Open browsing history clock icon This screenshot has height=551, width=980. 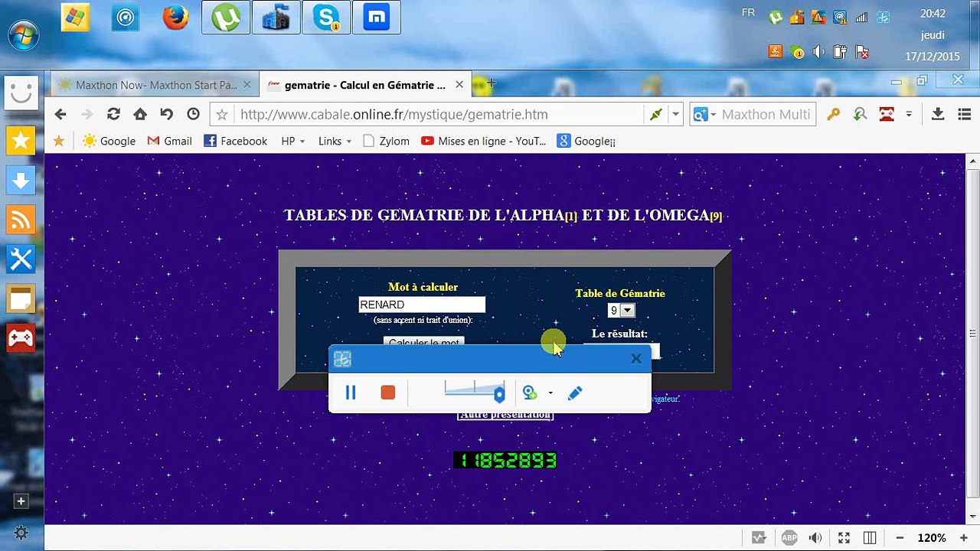[193, 114]
